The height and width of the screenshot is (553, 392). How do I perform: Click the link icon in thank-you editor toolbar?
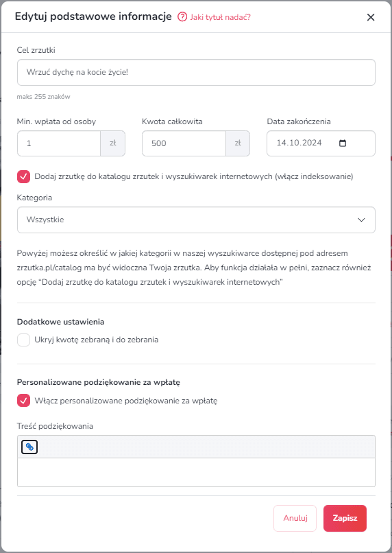point(29,447)
